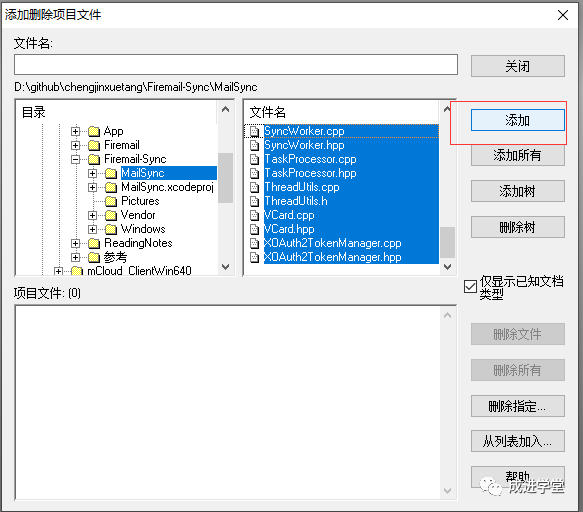This screenshot has height=512, width=583.
Task: Click the Vendor folder icon
Action: pos(111,215)
